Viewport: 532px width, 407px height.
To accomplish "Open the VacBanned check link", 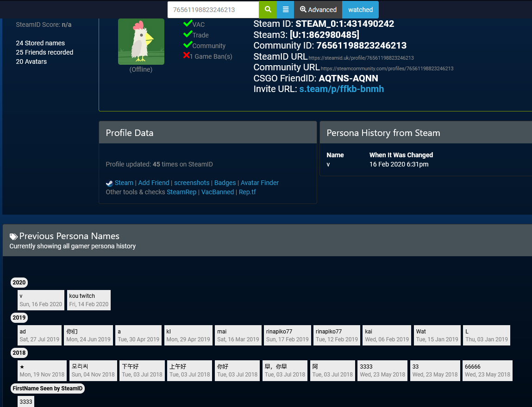I will [218, 192].
